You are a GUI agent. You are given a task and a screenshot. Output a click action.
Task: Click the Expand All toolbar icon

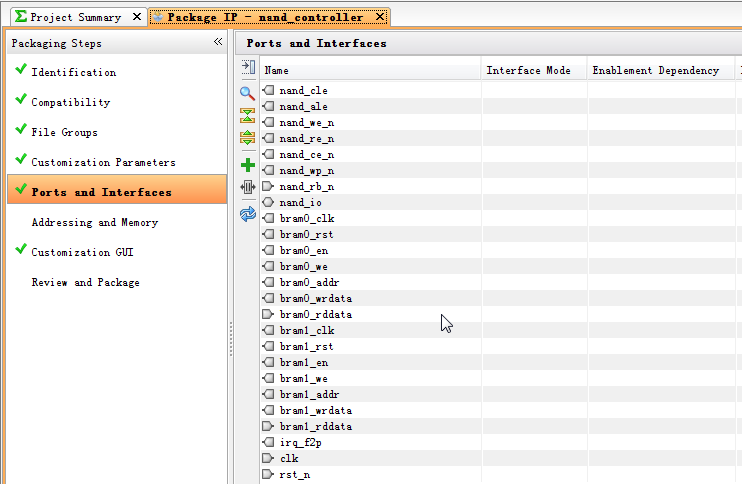(x=247, y=138)
